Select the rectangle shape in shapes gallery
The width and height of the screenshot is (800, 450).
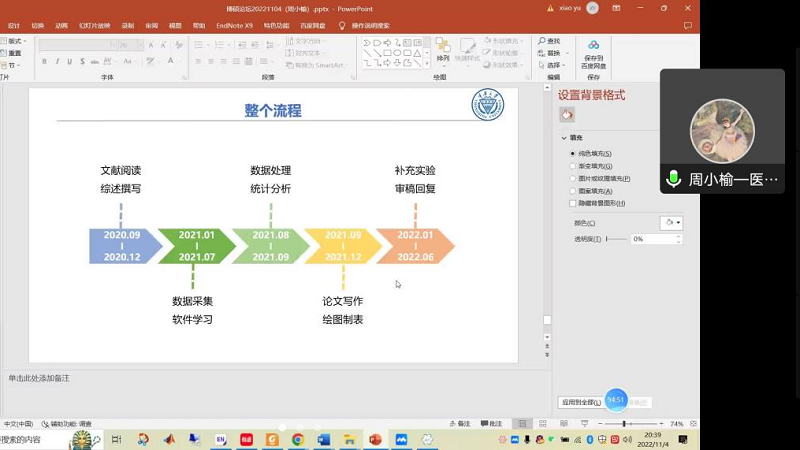click(387, 53)
